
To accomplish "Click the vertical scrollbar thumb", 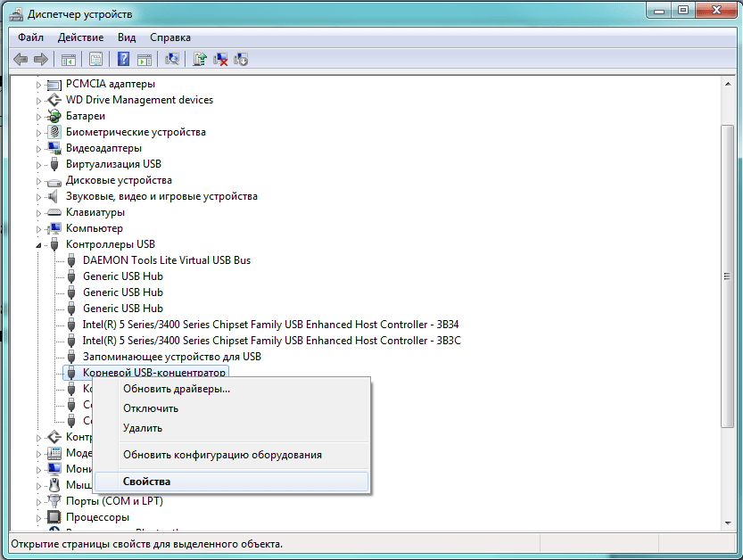I will pyautogui.click(x=727, y=276).
